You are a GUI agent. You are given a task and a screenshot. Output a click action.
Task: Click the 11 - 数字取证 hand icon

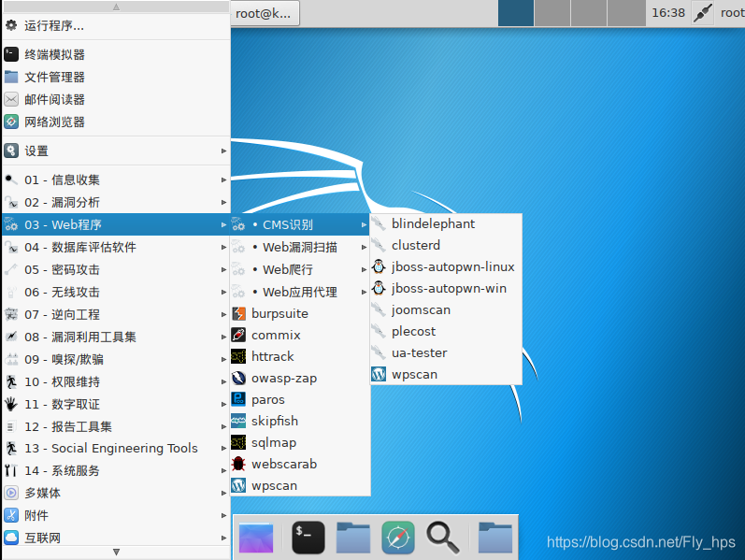tap(11, 404)
